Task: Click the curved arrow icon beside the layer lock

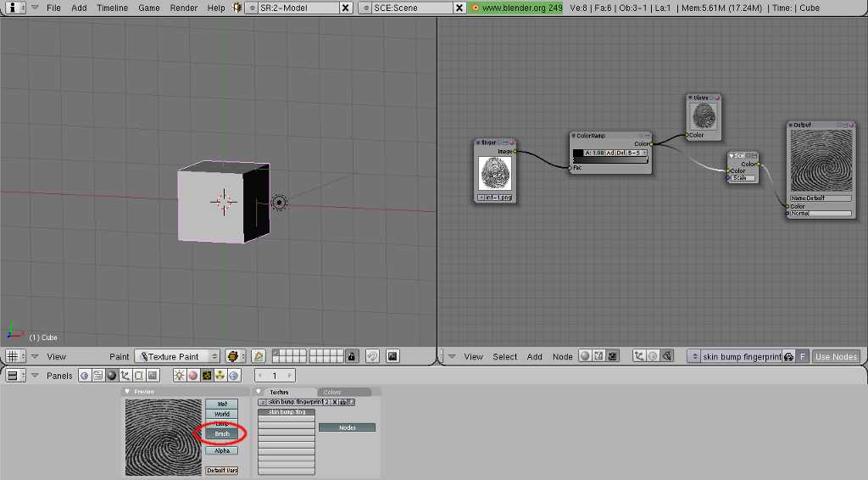Action: 372,356
